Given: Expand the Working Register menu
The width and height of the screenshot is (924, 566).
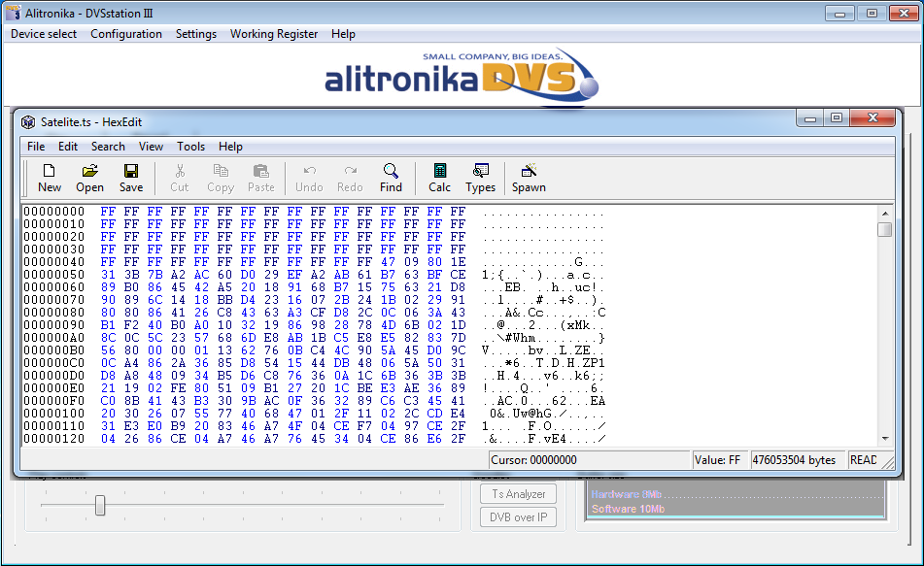Looking at the screenshot, I should click(x=274, y=34).
